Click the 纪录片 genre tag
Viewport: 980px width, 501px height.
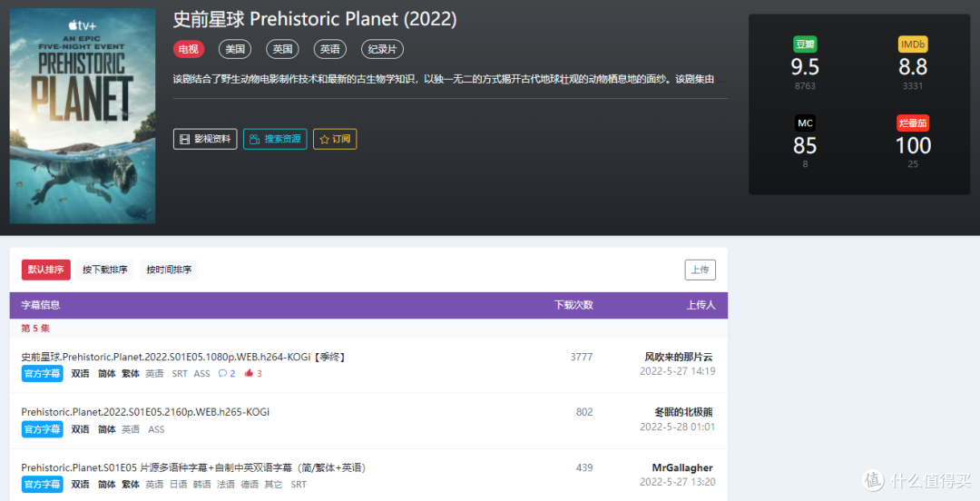[x=383, y=49]
